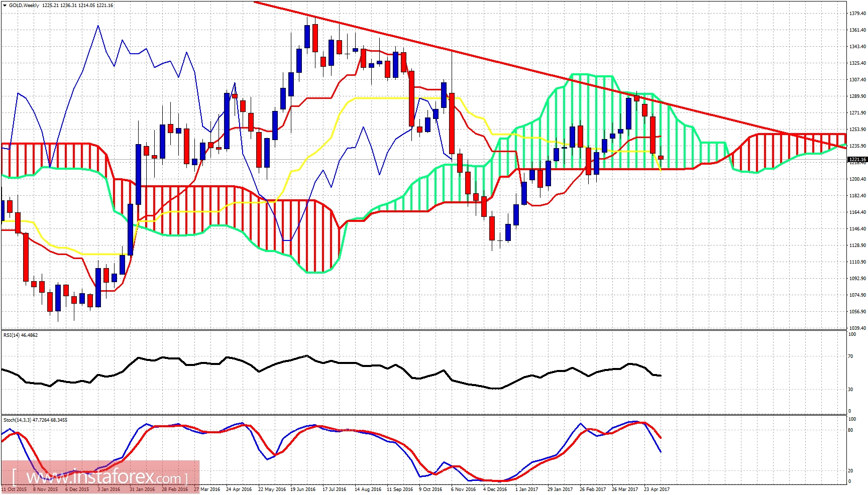Click the 1092.90 price axis label
868x495 pixels.
[x=857, y=279]
